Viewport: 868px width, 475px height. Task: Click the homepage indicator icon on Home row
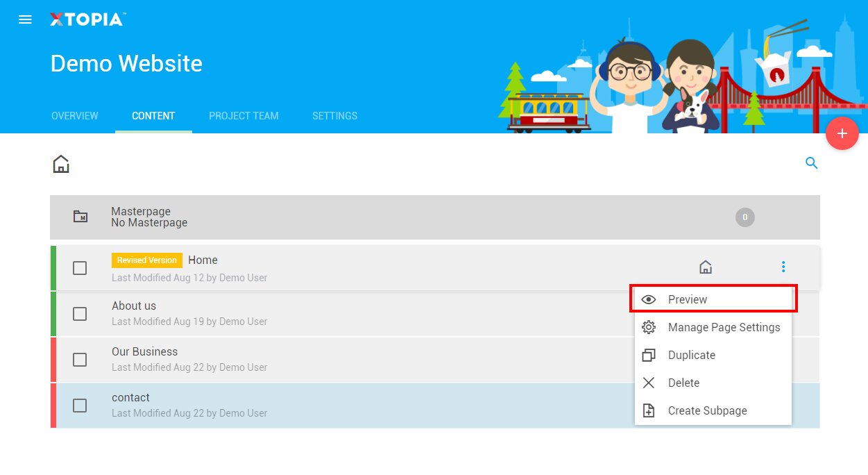[705, 267]
